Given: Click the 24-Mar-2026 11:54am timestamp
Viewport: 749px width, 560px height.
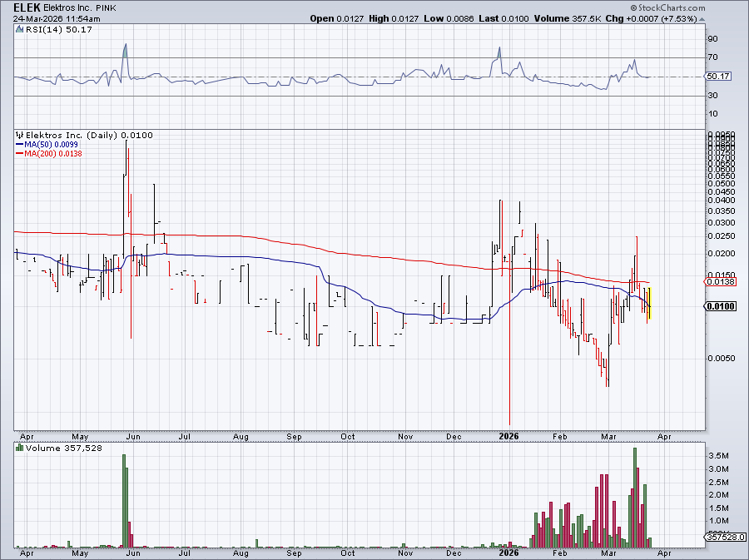Looking at the screenshot, I should (57, 19).
